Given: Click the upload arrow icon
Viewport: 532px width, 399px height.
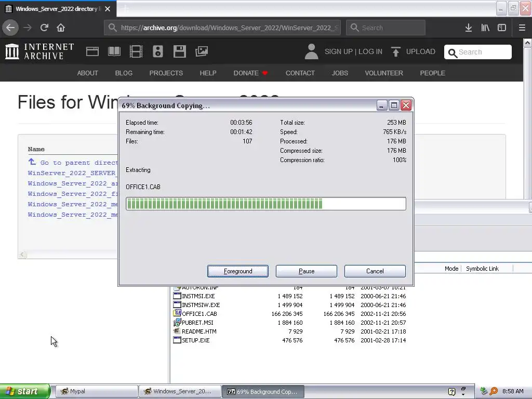Looking at the screenshot, I should pyautogui.click(x=395, y=51).
